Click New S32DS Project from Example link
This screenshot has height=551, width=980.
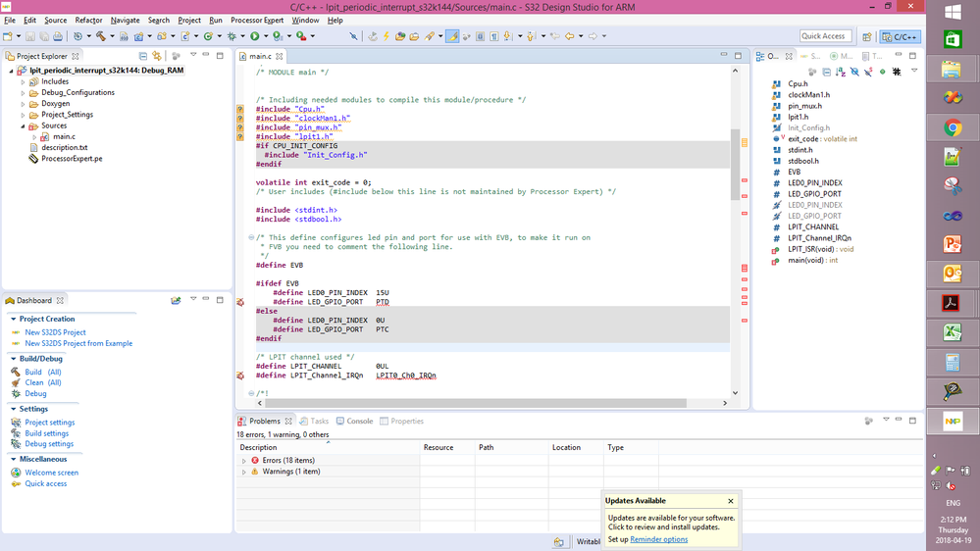point(78,343)
